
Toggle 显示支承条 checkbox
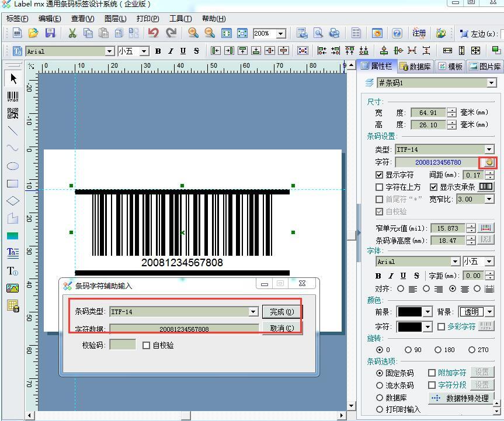pyautogui.click(x=433, y=187)
